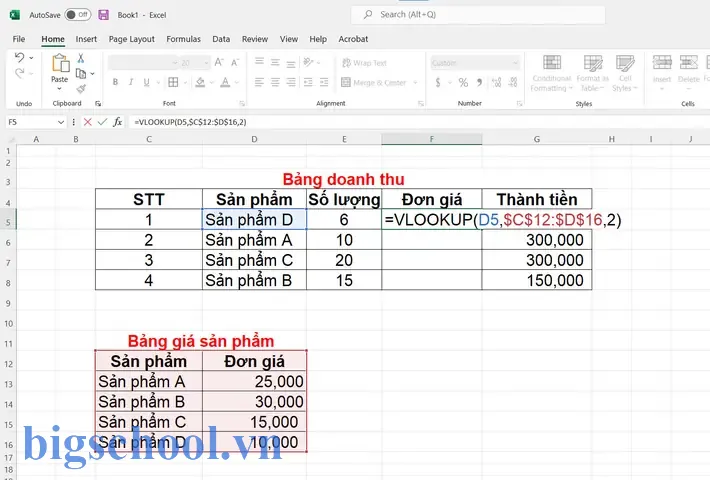Open Cell Styles menu
The height and width of the screenshot is (480, 710).
(x=625, y=73)
